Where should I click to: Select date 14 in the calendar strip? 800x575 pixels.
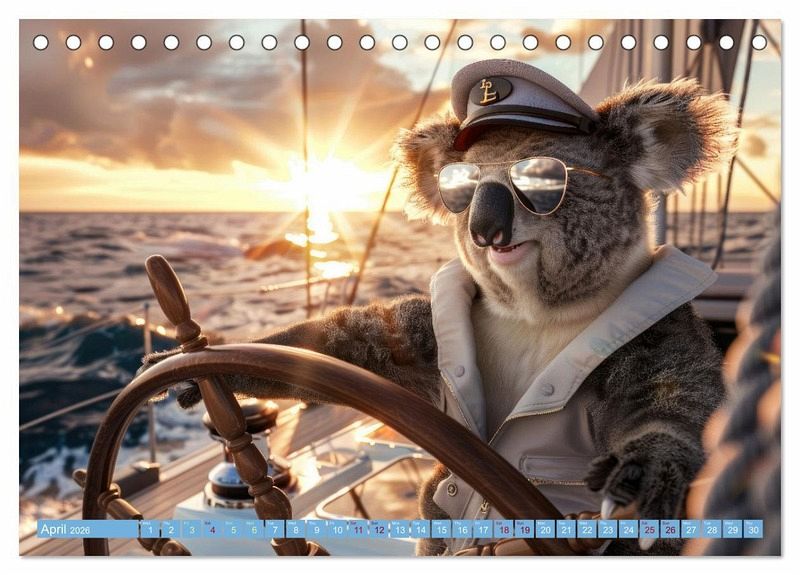421,529
